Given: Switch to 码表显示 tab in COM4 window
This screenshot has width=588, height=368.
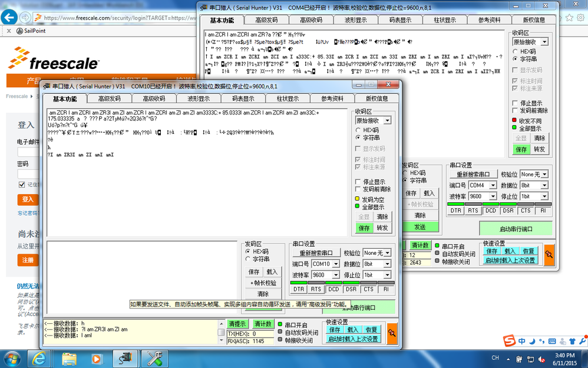Looking at the screenshot, I should pos(400,20).
